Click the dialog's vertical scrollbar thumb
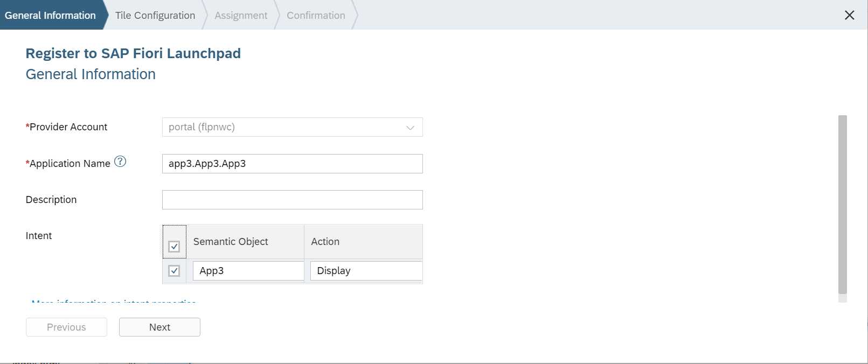Viewport: 868px width, 364px height. pos(843,205)
